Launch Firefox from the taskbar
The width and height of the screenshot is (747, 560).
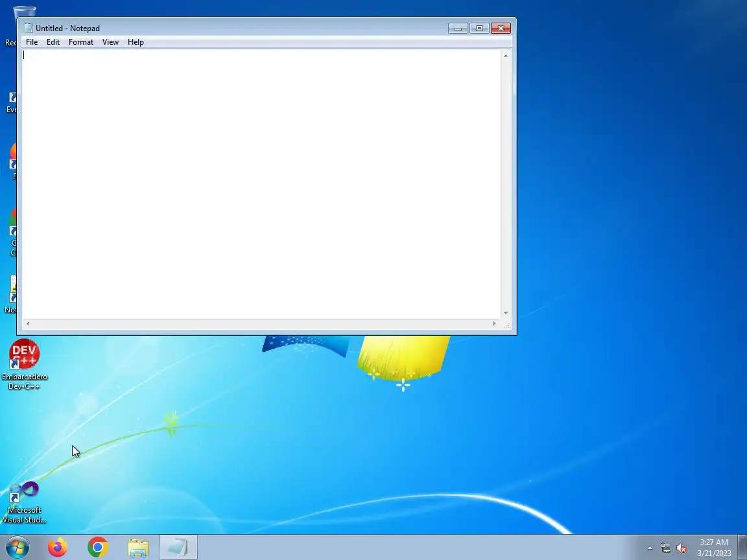coord(58,547)
